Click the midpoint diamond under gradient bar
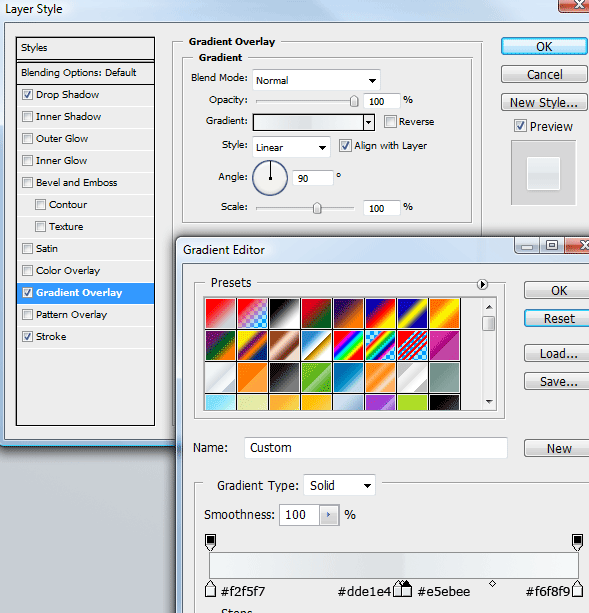Image resolution: width=589 pixels, height=613 pixels. (492, 584)
